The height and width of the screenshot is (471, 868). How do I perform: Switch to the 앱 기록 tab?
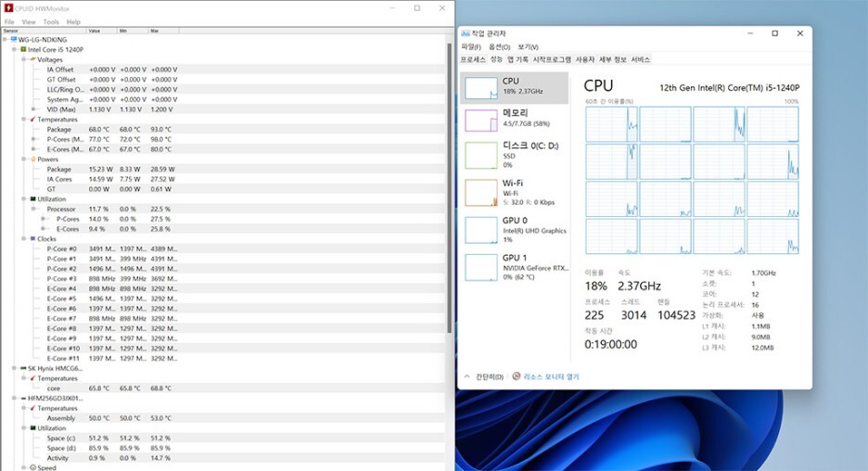point(517,59)
